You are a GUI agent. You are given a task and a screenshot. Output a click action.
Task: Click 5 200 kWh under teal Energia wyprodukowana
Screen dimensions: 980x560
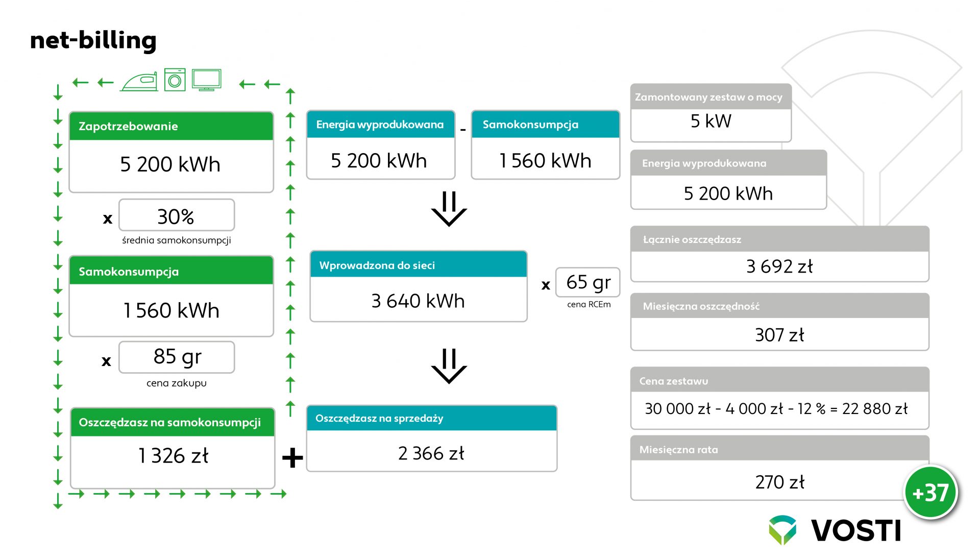(379, 160)
